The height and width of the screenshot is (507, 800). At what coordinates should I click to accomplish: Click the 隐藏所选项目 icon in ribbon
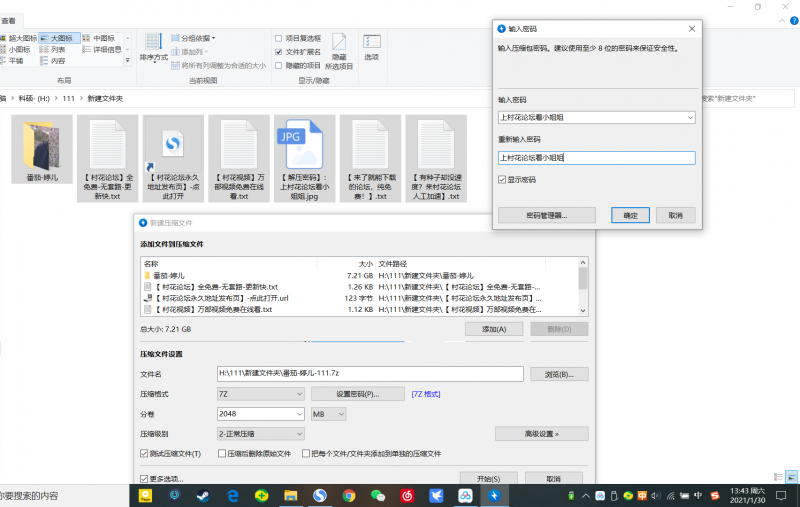pos(341,48)
